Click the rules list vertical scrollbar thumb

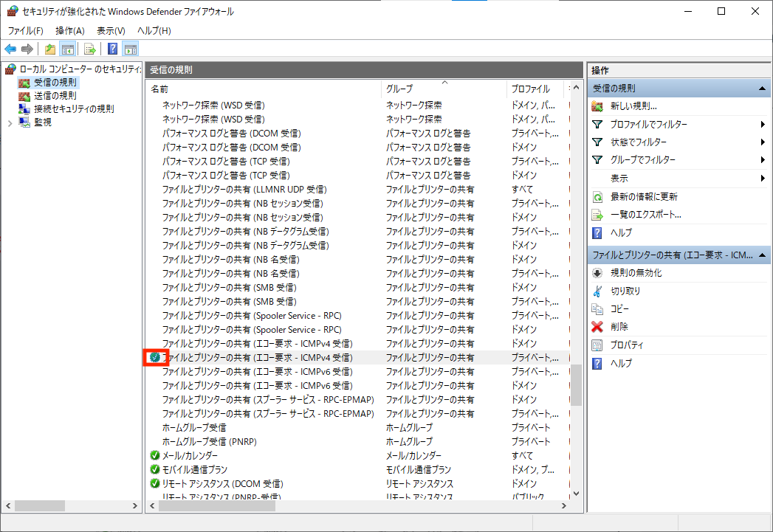(577, 384)
